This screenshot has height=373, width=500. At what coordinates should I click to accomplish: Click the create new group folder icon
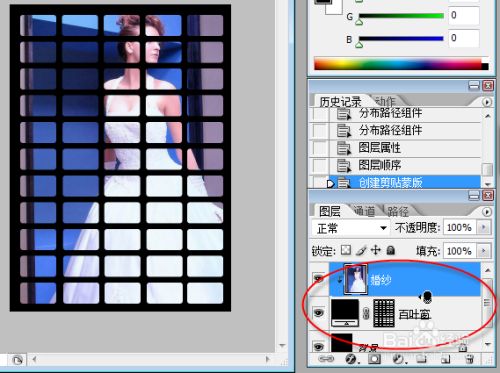click(421, 359)
